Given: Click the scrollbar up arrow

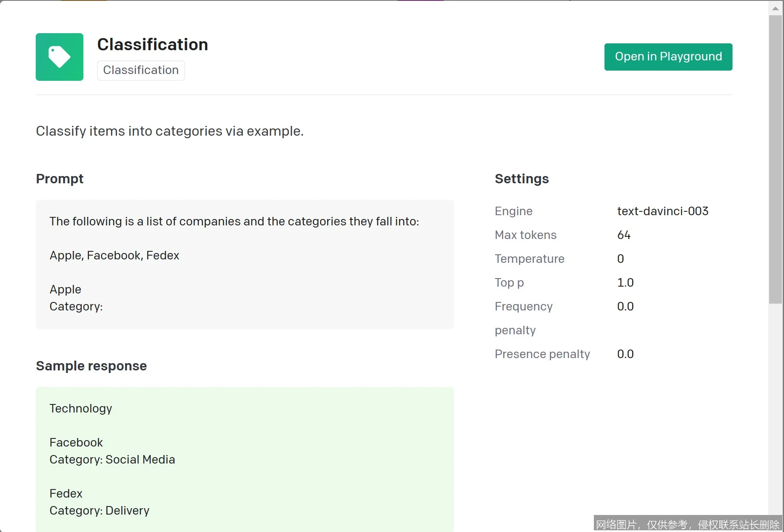Looking at the screenshot, I should [x=775, y=8].
